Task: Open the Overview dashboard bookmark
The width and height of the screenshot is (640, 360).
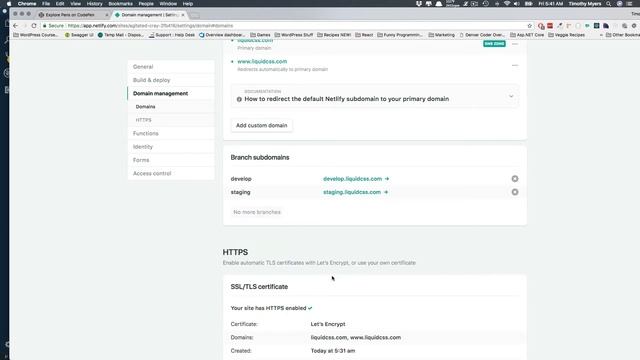Action: 222,35
